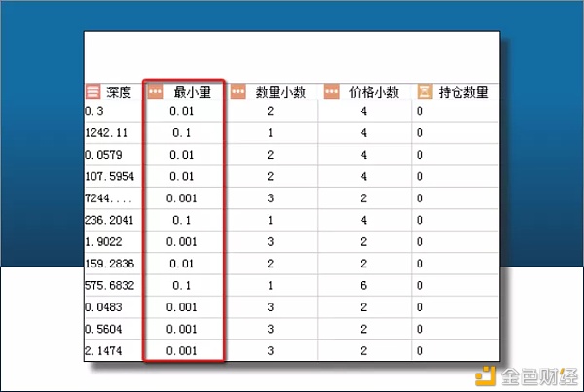The image size is (584, 392).
Task: Click 数量小数 value 3 in the 1.9022 row
Action: coord(271,242)
